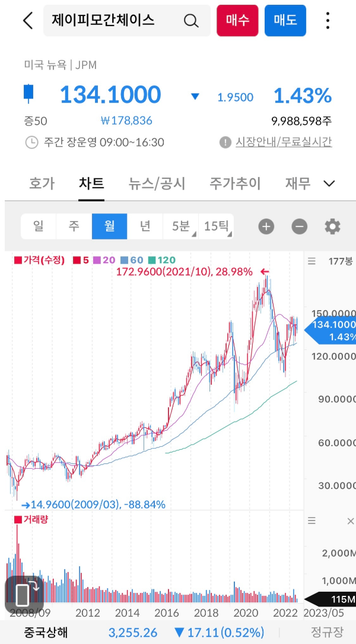Zoom out the chart with the minus icon

point(299,226)
